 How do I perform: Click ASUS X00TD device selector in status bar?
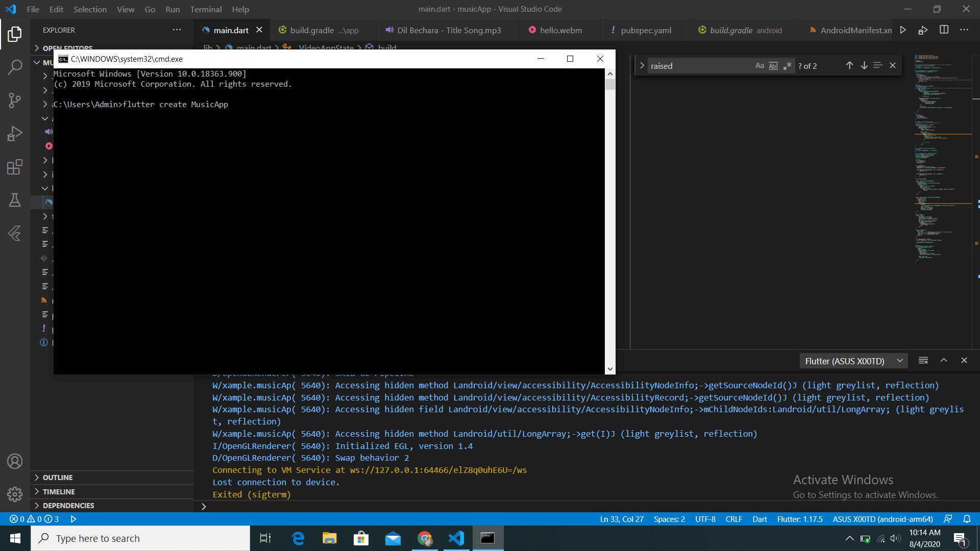click(x=883, y=519)
